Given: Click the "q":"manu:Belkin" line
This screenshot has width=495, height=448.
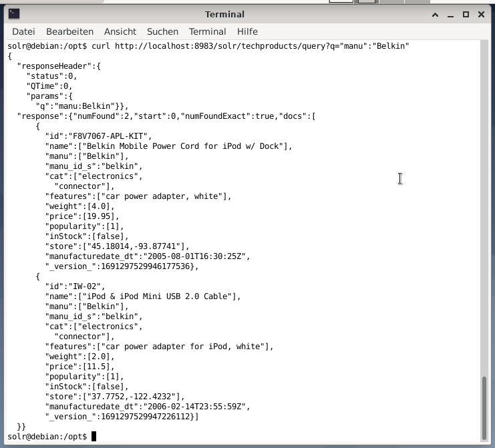Looking at the screenshot, I should (x=82, y=106).
